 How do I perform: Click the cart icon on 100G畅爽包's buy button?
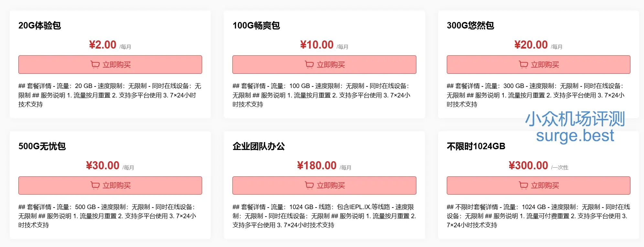click(x=308, y=64)
